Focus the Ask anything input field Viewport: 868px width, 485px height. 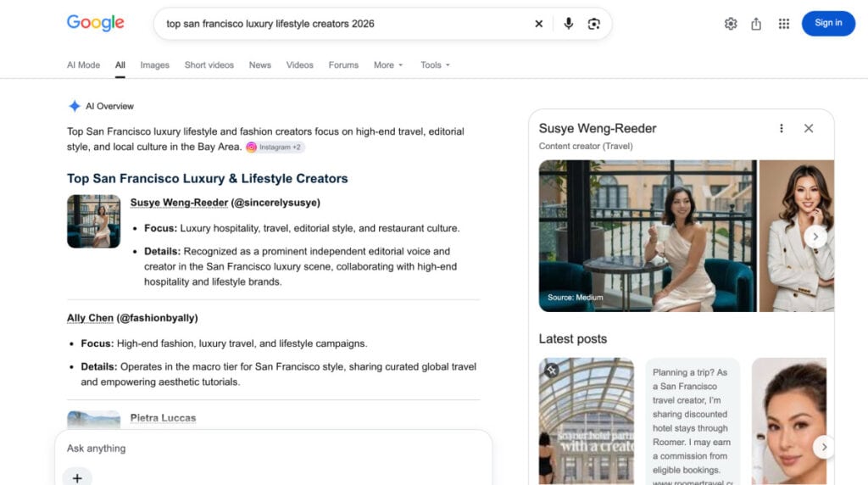click(274, 449)
